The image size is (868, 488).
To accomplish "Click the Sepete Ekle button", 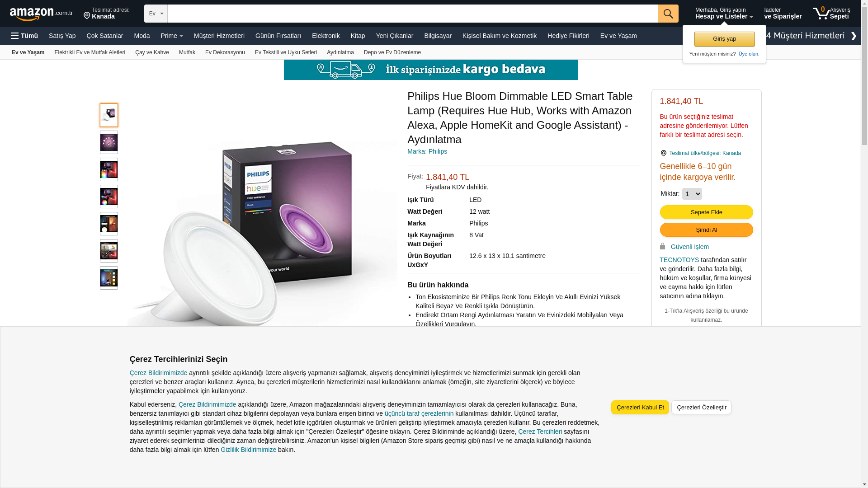I will (x=706, y=212).
